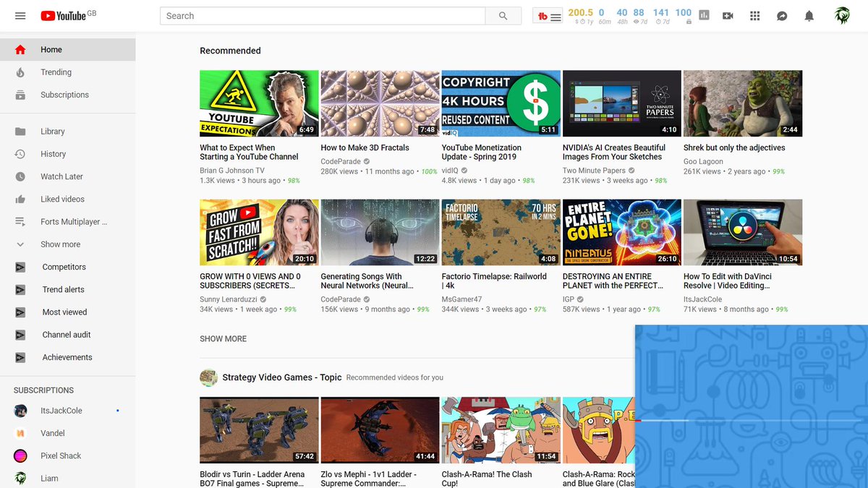Open the account avatar menu
The width and height of the screenshot is (868, 488).
click(x=842, y=16)
